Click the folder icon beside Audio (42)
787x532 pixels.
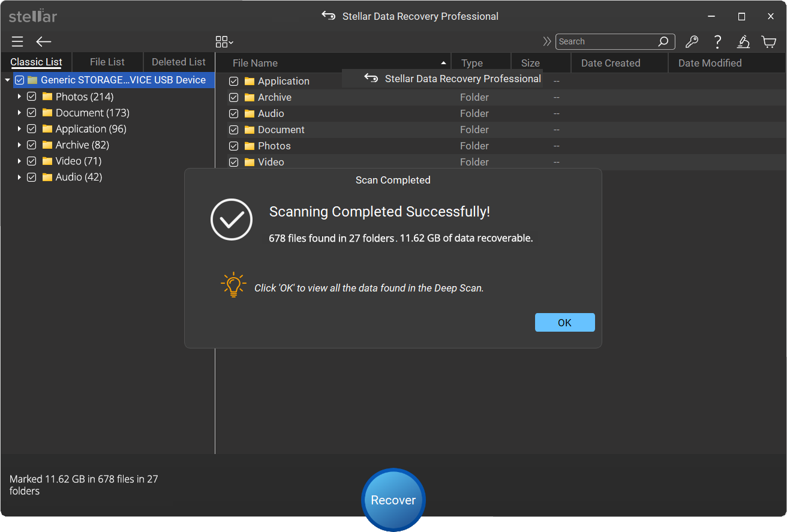click(x=47, y=178)
